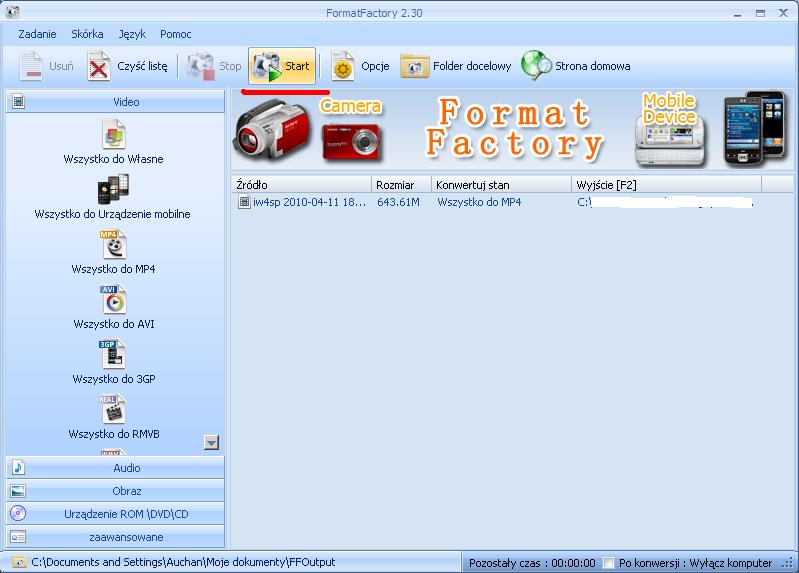Click the Format Factory banner logo
799x573 pixels.
515,127
